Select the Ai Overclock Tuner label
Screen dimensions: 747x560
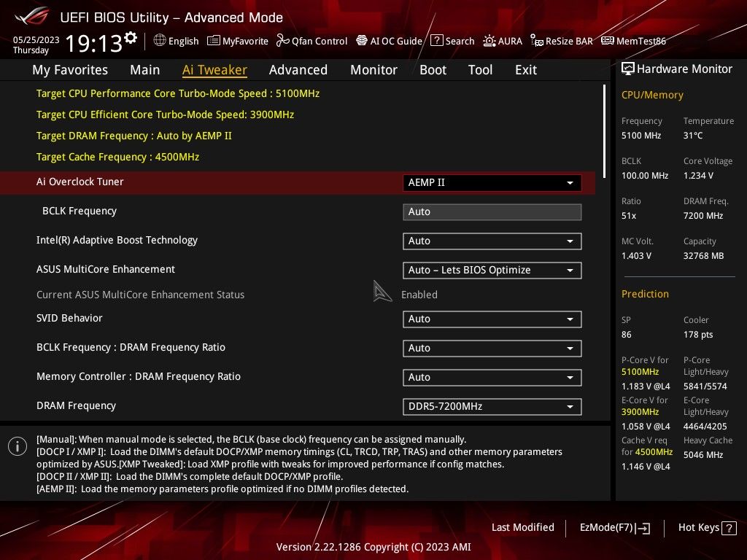80,182
